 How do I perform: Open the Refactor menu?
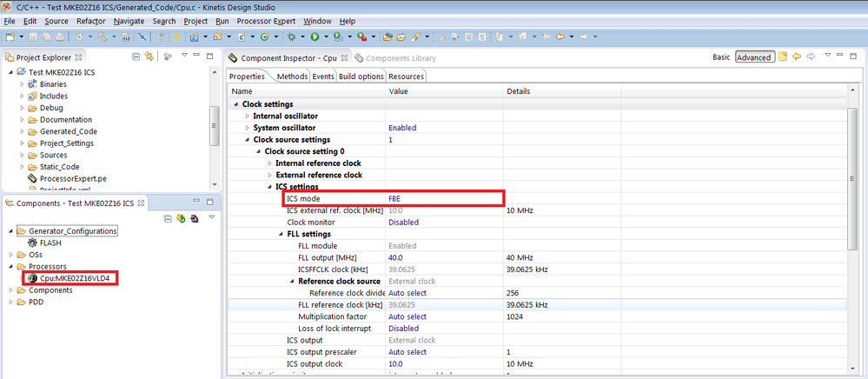click(91, 21)
